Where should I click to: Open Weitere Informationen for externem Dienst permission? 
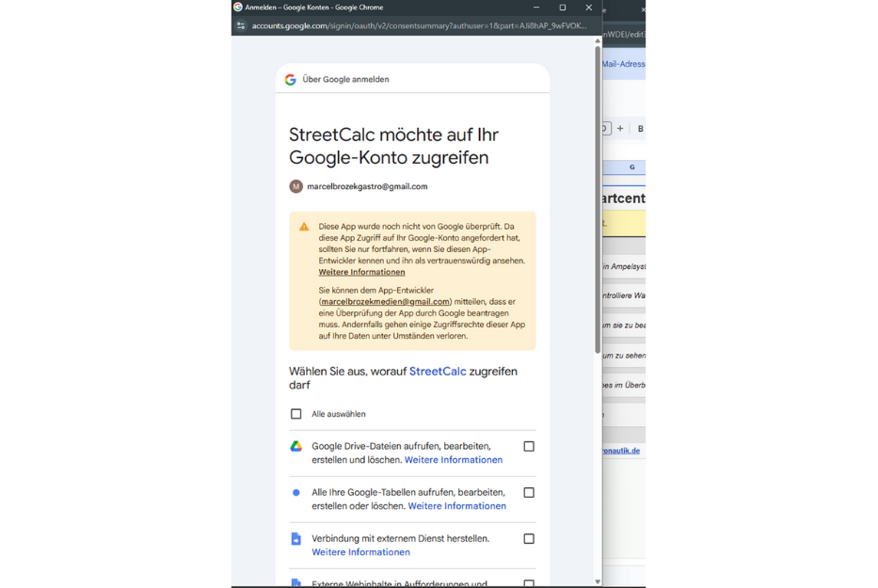360,552
